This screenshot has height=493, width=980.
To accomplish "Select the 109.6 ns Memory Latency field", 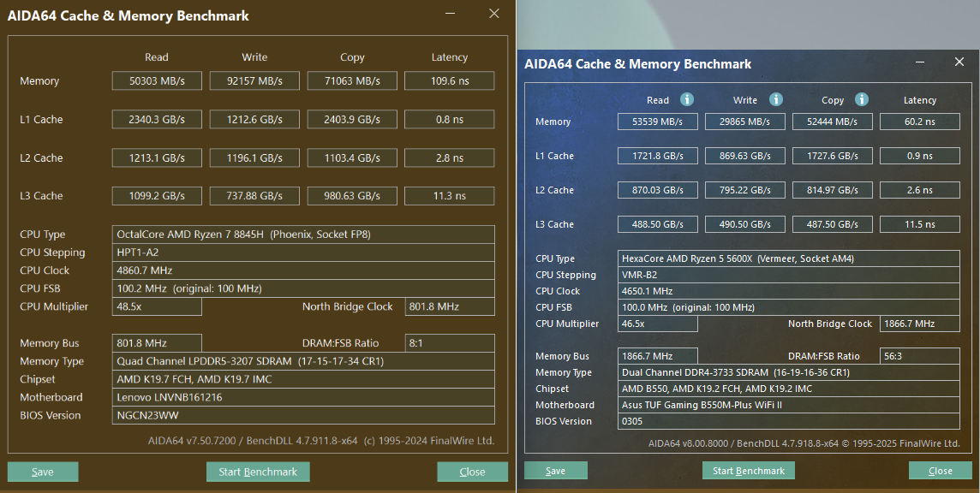I will point(449,80).
